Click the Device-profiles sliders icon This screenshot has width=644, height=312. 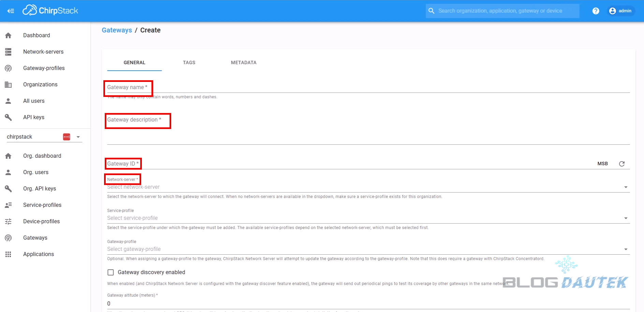click(x=9, y=222)
